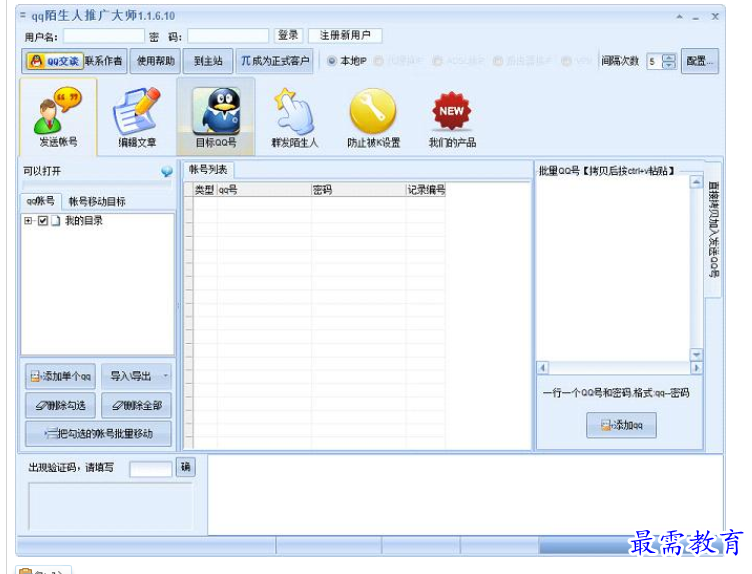Open the window menu icon in the title bar
The height and width of the screenshot is (574, 752).
click(x=23, y=15)
